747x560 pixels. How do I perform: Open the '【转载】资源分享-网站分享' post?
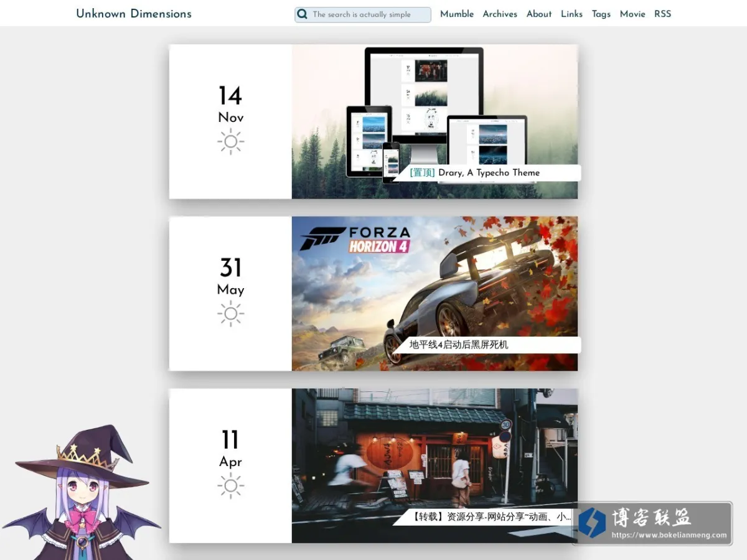pyautogui.click(x=491, y=516)
